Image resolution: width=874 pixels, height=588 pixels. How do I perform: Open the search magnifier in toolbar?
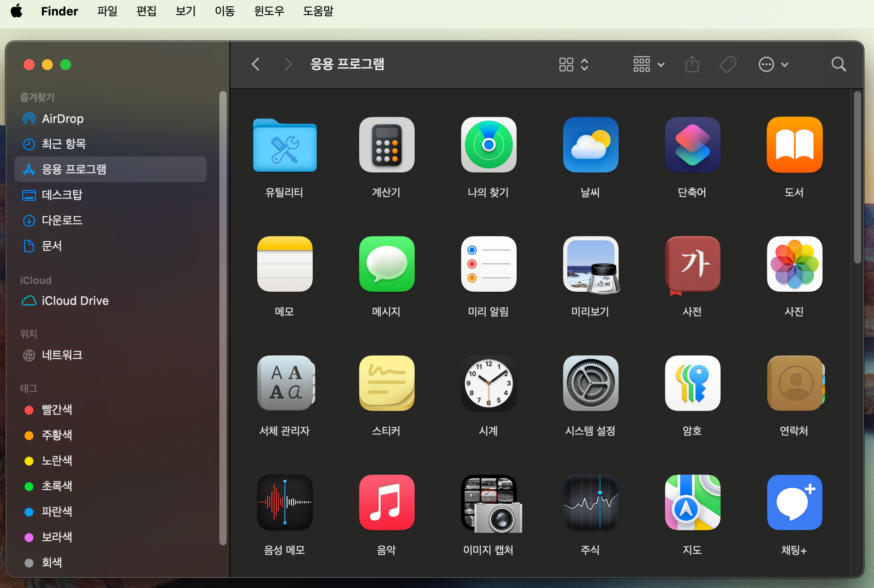point(838,65)
